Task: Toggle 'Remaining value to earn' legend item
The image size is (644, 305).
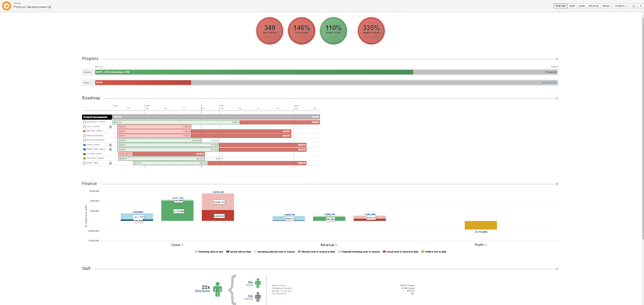Action: tap(209, 252)
